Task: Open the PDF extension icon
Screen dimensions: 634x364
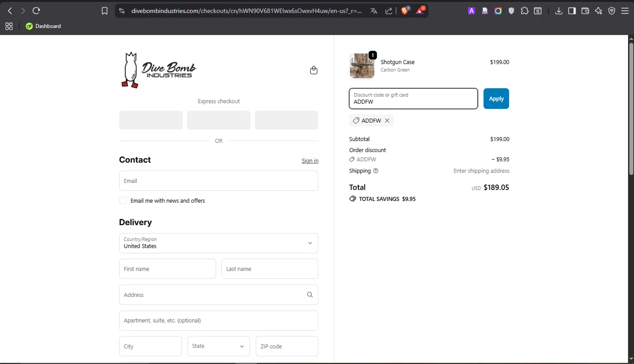Action: click(485, 11)
